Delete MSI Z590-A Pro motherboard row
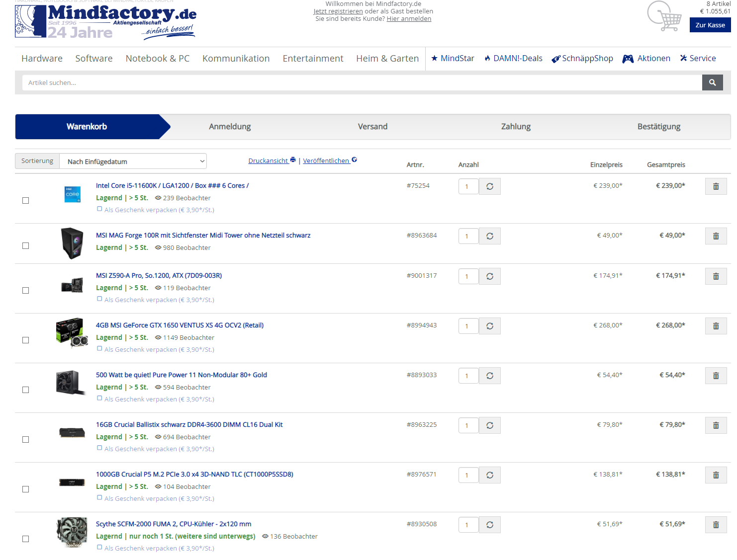Image resolution: width=737 pixels, height=560 pixels. point(716,276)
